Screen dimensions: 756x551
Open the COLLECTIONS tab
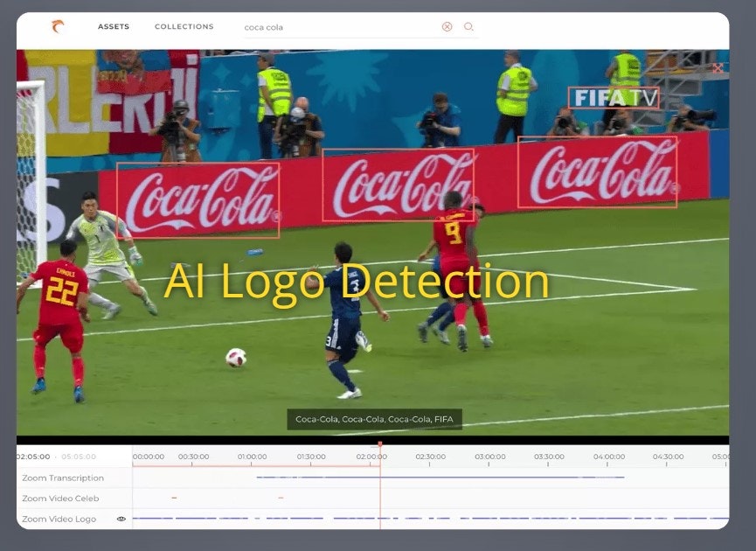point(184,26)
